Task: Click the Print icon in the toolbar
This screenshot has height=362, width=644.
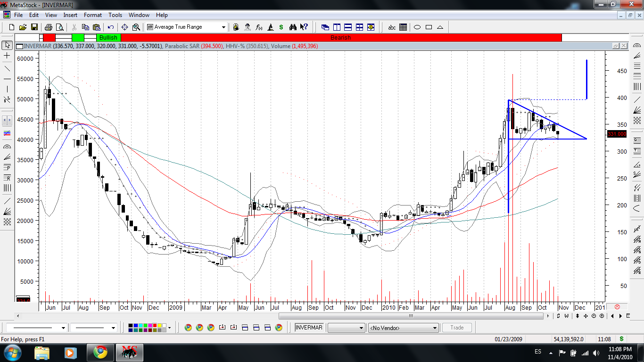Action: pos(49,27)
